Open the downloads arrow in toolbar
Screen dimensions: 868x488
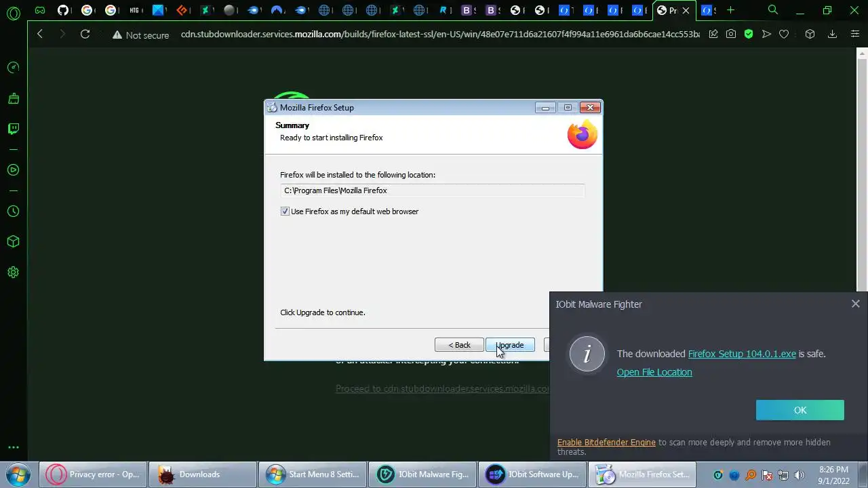coord(833,34)
